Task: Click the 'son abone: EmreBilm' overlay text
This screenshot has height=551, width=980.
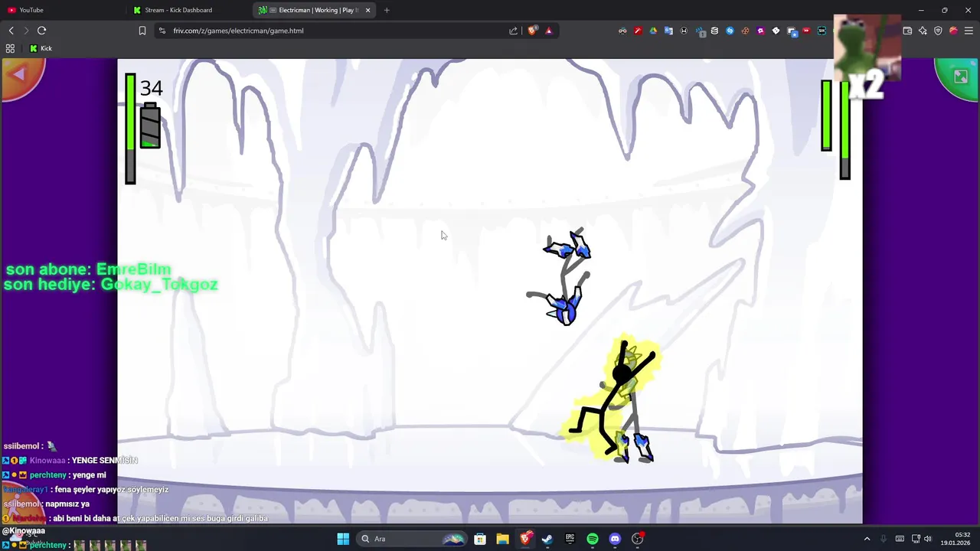Action: click(88, 269)
